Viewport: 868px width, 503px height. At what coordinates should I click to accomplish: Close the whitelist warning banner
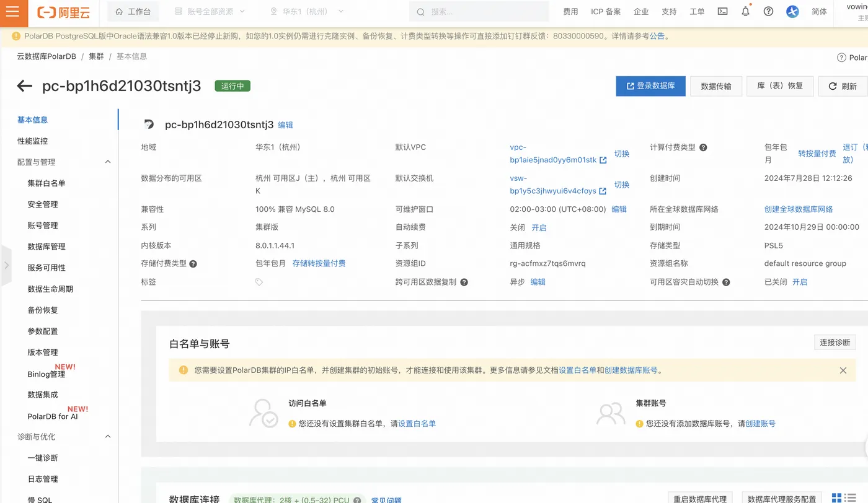[x=843, y=370]
